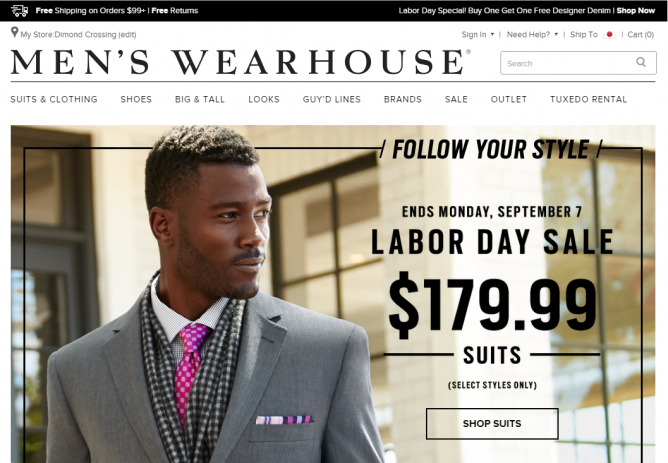Open the Shoes menu
Image resolution: width=668 pixels, height=463 pixels.
point(136,99)
